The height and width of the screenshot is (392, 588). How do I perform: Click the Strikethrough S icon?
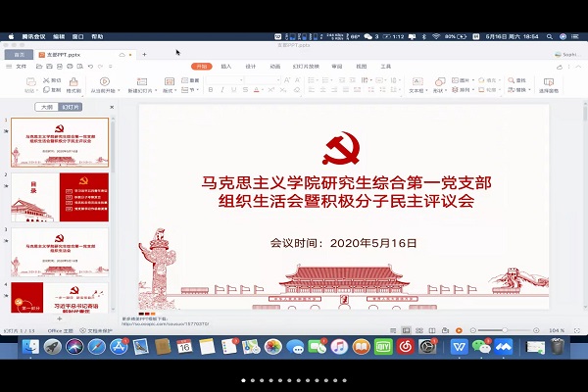point(245,89)
